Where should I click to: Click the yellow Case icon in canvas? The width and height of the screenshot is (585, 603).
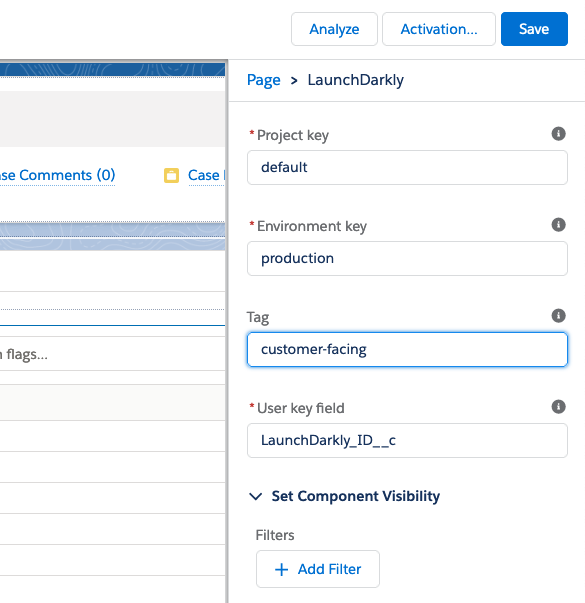[x=171, y=175]
